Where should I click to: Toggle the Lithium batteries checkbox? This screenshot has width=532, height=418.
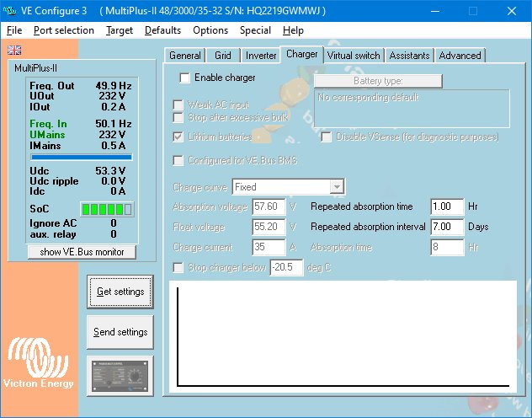[178, 137]
